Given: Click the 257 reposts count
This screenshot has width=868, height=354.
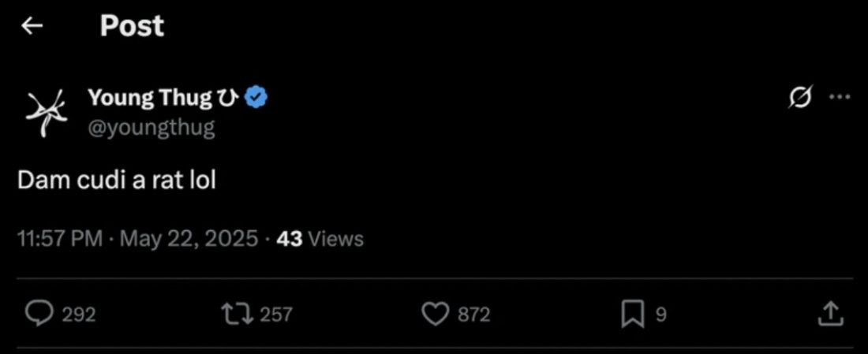Looking at the screenshot, I should coord(275,315).
